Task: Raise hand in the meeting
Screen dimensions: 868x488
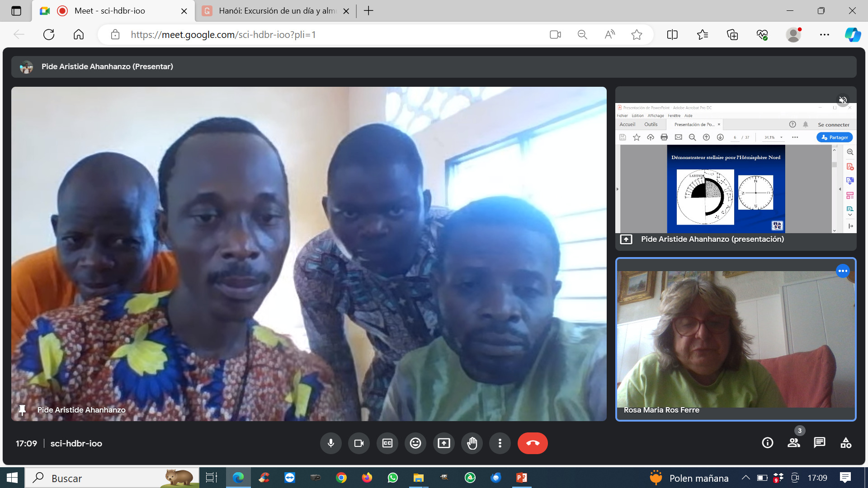Action: click(x=472, y=443)
